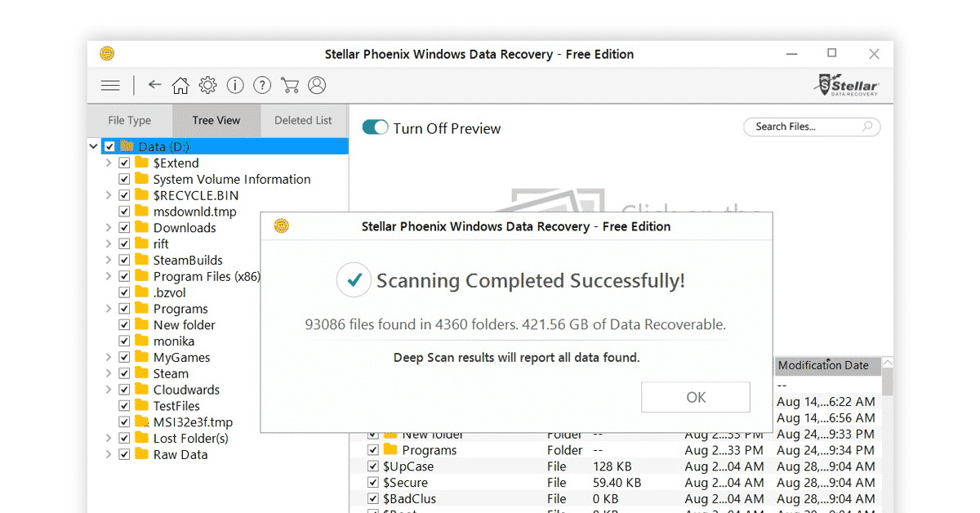Expand the SteamBuilds folder node
Image resolution: width=980 pixels, height=513 pixels.
(109, 260)
